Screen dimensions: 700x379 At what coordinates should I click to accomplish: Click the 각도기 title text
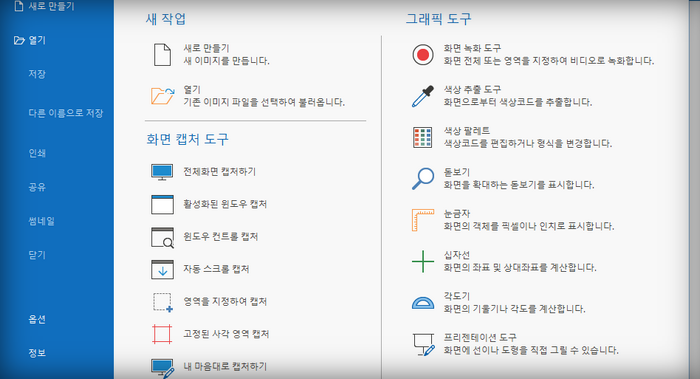tap(457, 296)
